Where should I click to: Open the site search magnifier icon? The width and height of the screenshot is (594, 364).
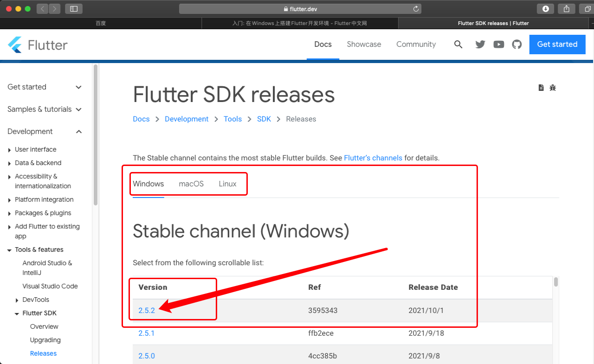(x=458, y=45)
